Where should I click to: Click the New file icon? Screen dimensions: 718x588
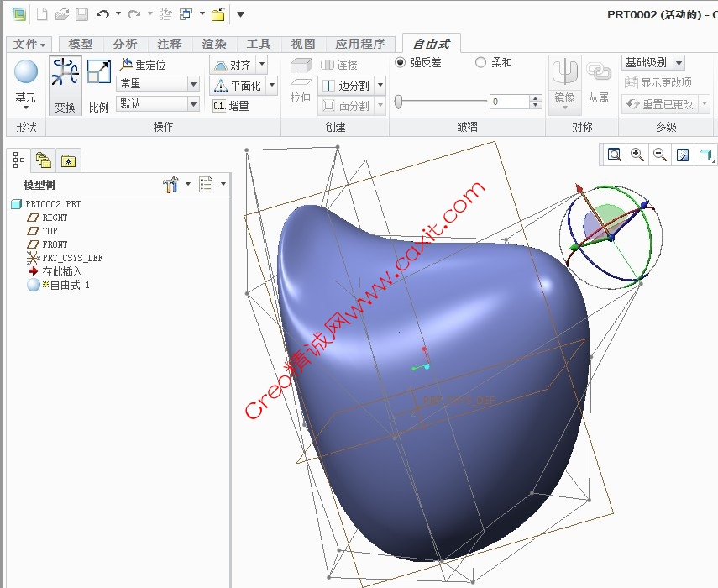coord(42,14)
